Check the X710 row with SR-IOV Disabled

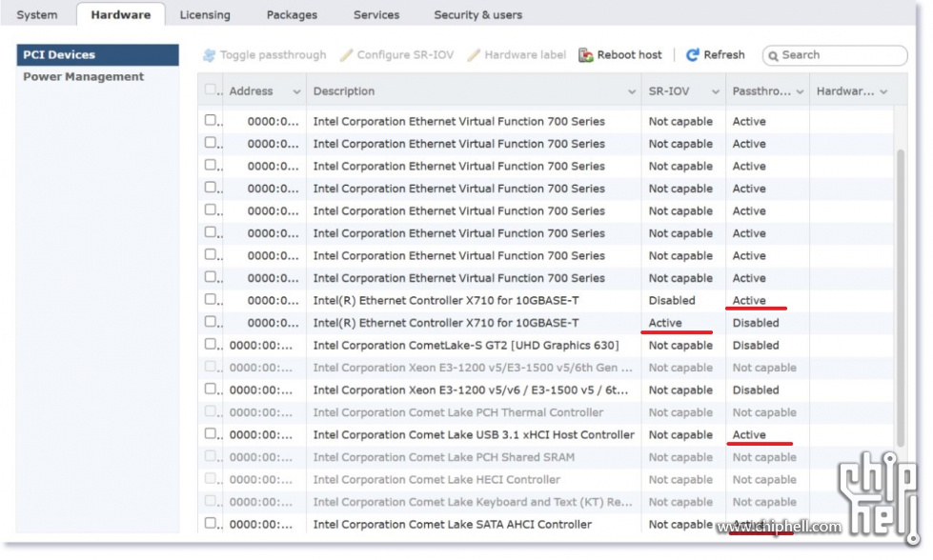click(x=210, y=299)
